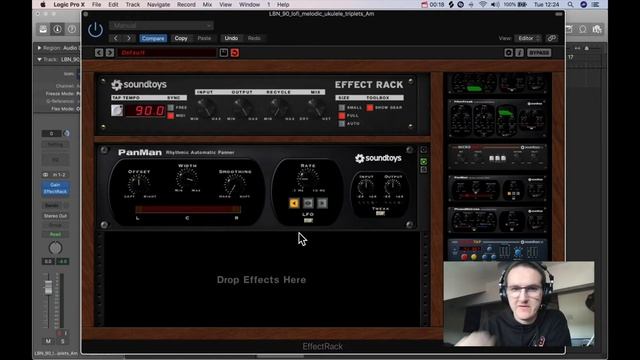Collapse the Track inspector disclosure triangle
Screen dimensions: 640x360
[39, 60]
